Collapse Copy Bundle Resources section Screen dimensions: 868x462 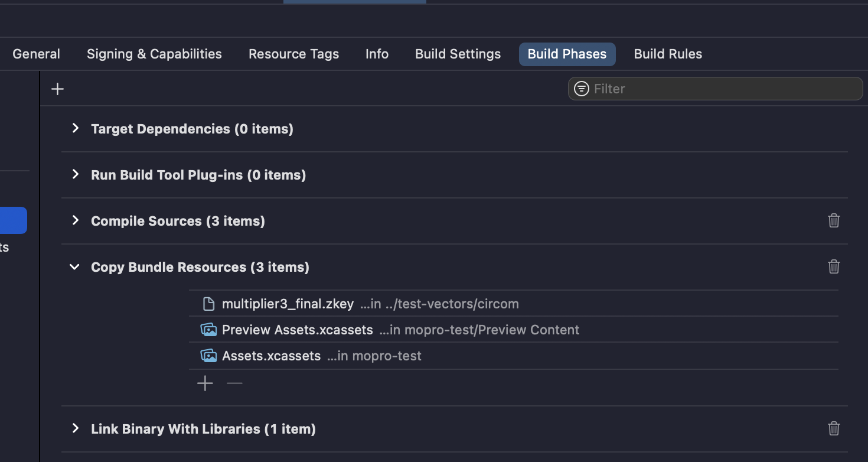tap(74, 266)
